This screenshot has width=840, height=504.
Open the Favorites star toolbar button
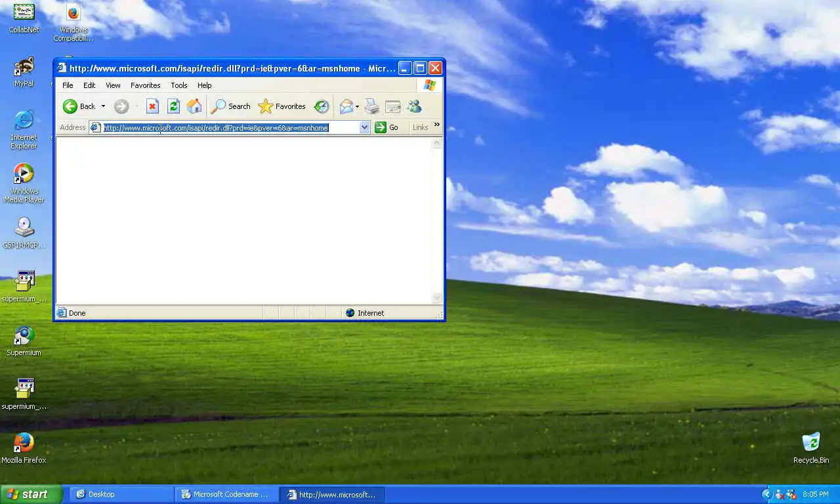282,106
